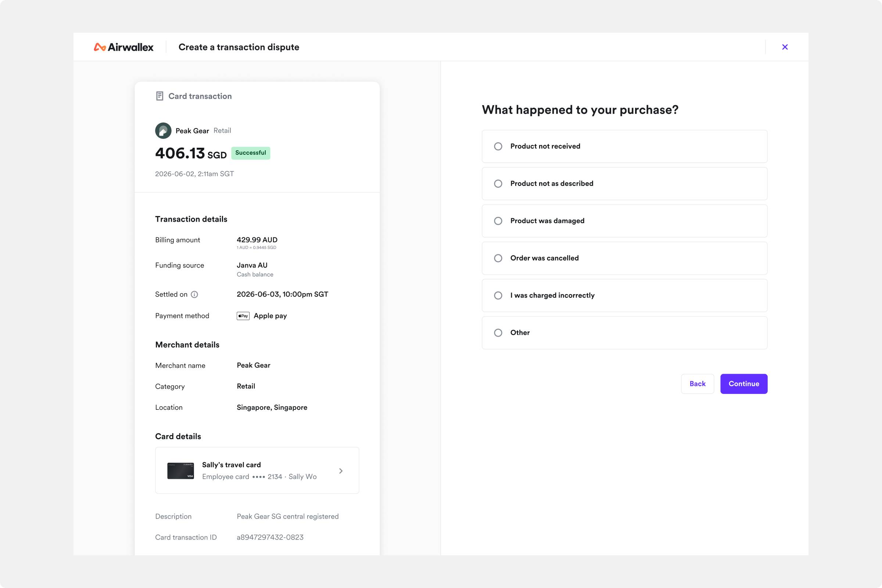Click the 2026-06-03, 10:00pm SGT settled date

[x=282, y=294]
